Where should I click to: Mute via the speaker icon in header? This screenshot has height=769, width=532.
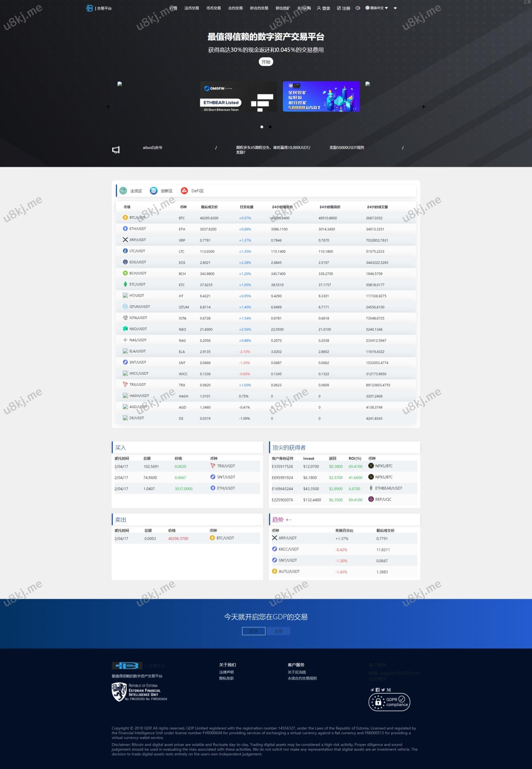point(357,8)
